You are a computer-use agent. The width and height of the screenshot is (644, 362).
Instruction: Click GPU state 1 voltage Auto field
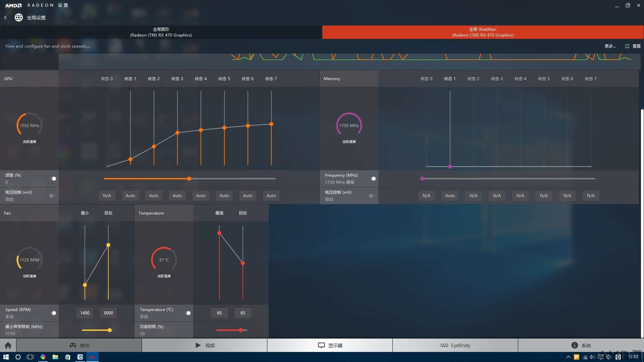[x=130, y=196]
